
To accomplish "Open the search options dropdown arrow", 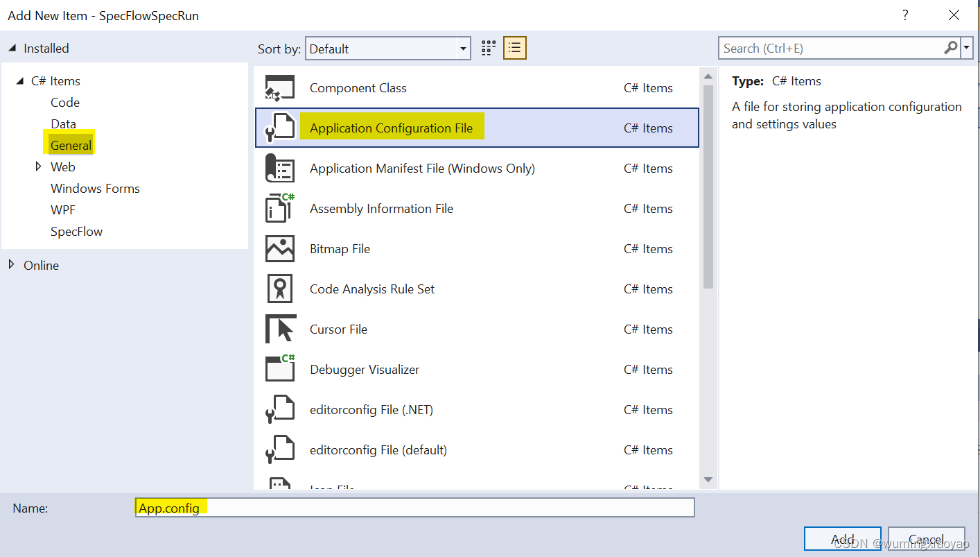I will (x=968, y=48).
